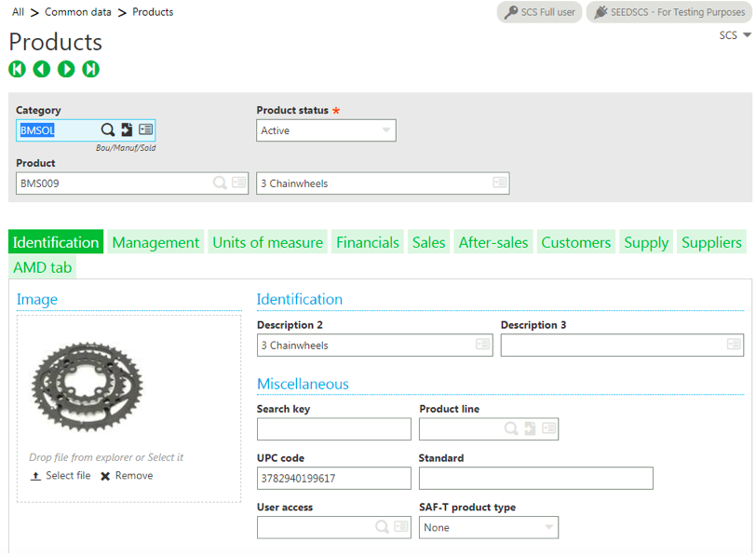
Task: Open the Product status dropdown
Action: point(385,130)
